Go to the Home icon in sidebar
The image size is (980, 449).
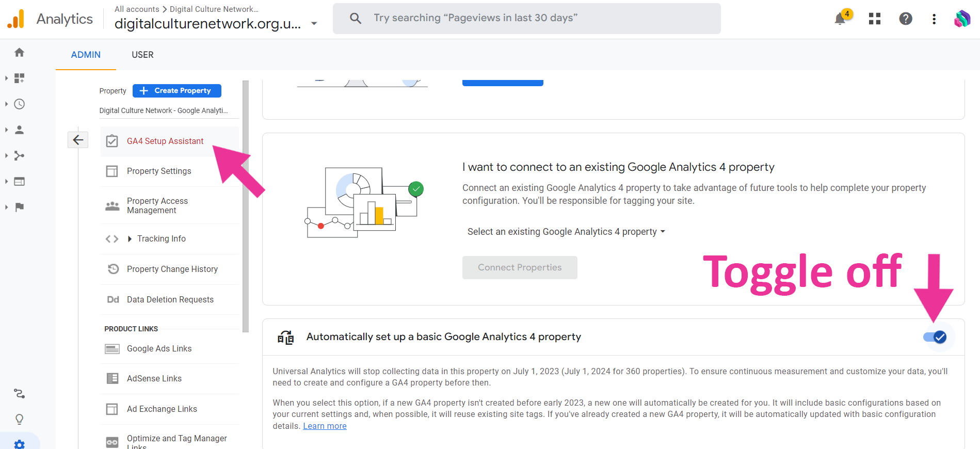20,52
